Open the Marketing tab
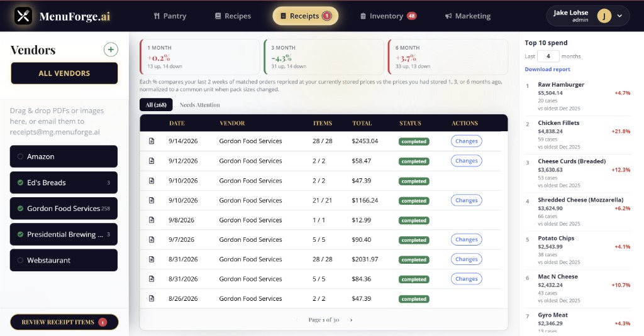The image size is (644, 336). 468,16
